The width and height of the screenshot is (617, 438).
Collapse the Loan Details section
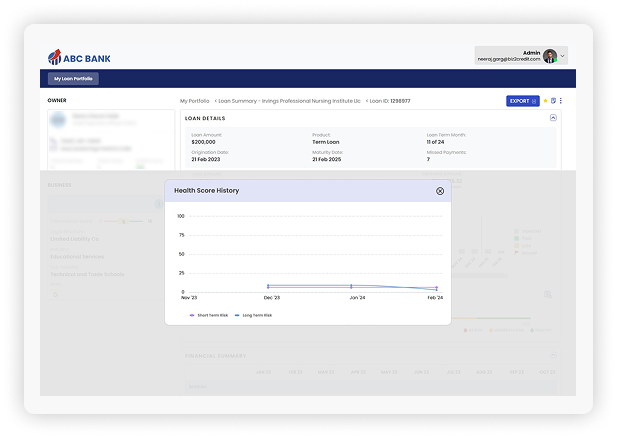tap(553, 118)
